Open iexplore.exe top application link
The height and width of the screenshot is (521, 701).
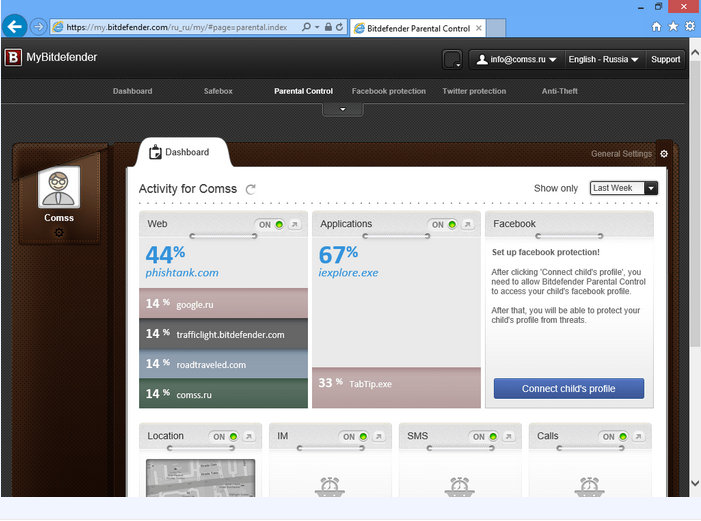click(348, 273)
